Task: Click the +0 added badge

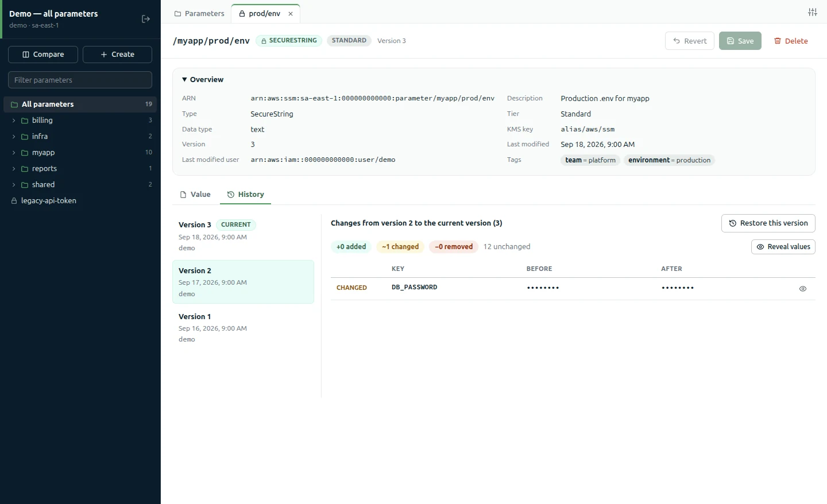Action: click(351, 247)
